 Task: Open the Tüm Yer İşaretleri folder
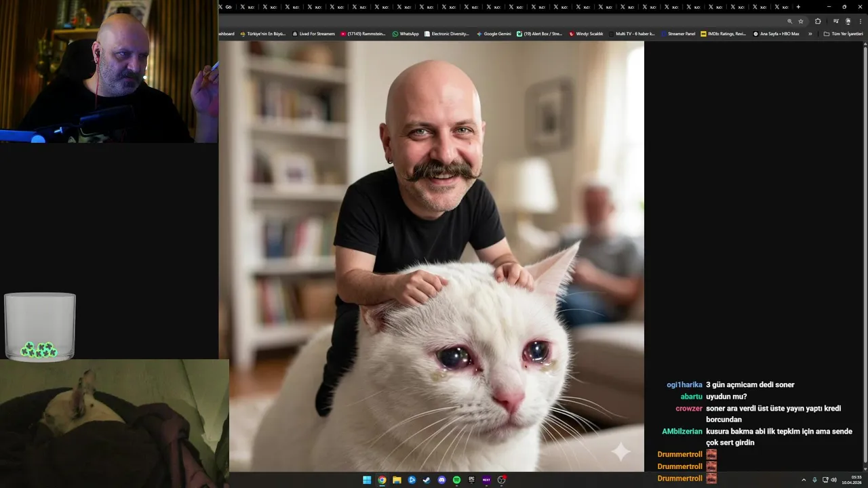[843, 33]
